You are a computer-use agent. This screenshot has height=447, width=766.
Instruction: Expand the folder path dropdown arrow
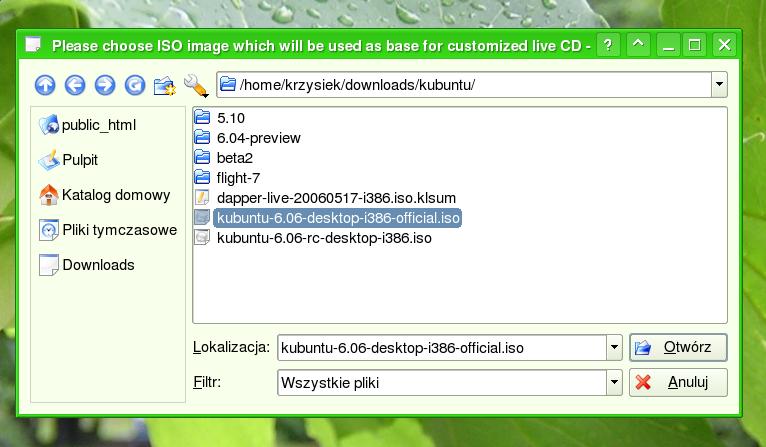point(719,85)
